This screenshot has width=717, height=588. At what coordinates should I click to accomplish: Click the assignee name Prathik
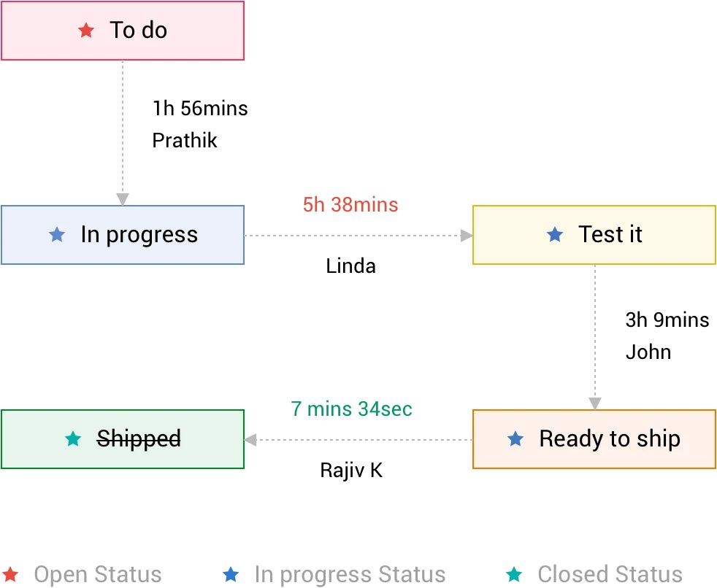(x=185, y=140)
